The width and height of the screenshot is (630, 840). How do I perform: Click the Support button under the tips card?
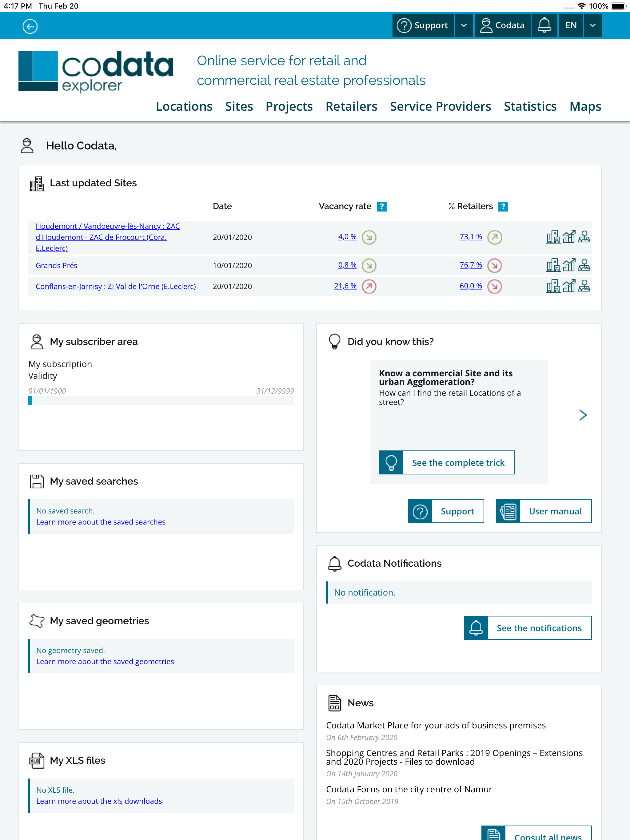[x=446, y=511]
